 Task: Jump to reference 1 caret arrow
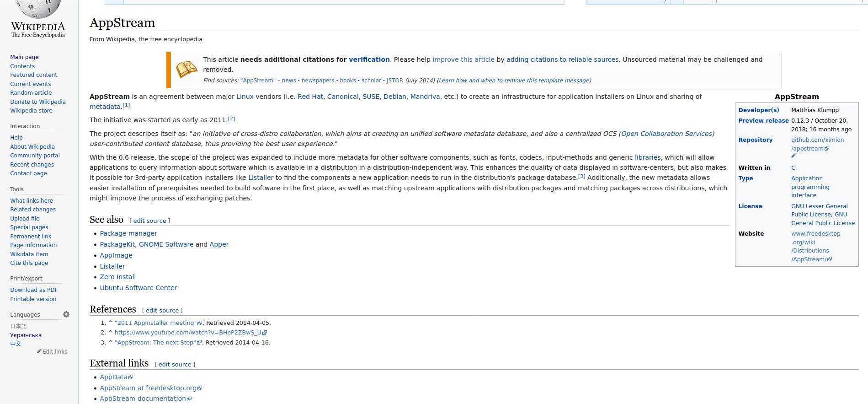110,323
